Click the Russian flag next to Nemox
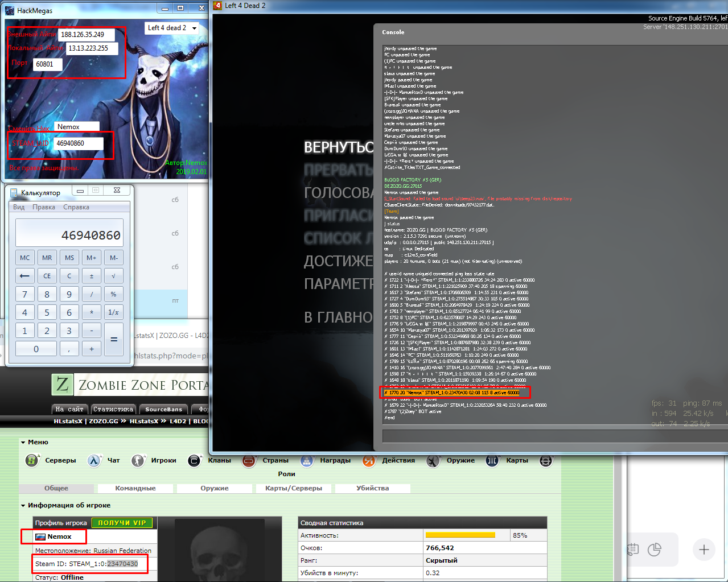 40,536
